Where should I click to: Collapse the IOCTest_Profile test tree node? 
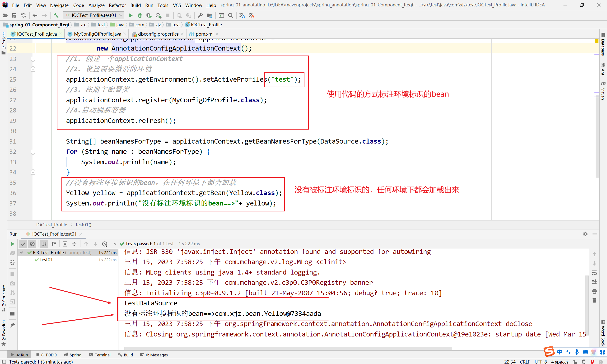point(22,252)
